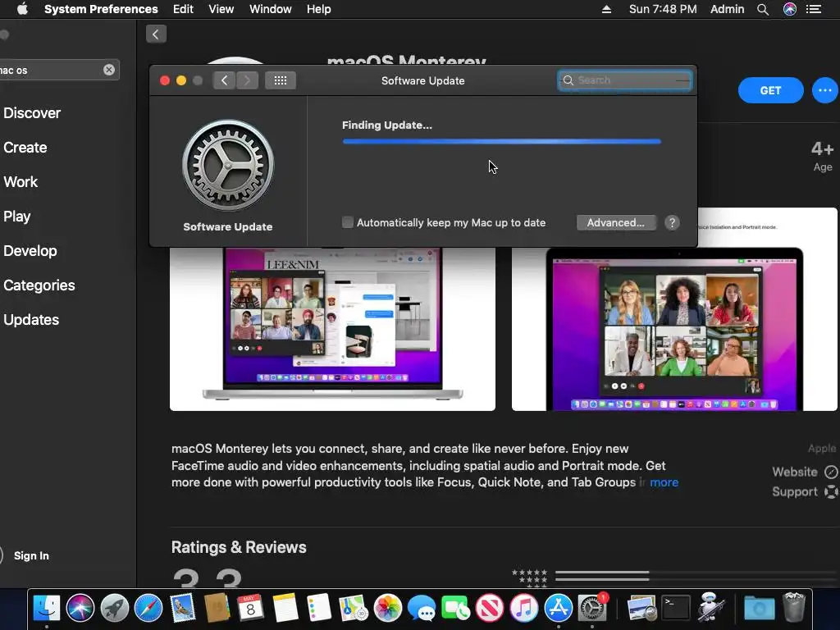Screen dimensions: 840x630
Task: Open Terminal in the dock
Action: [676, 608]
